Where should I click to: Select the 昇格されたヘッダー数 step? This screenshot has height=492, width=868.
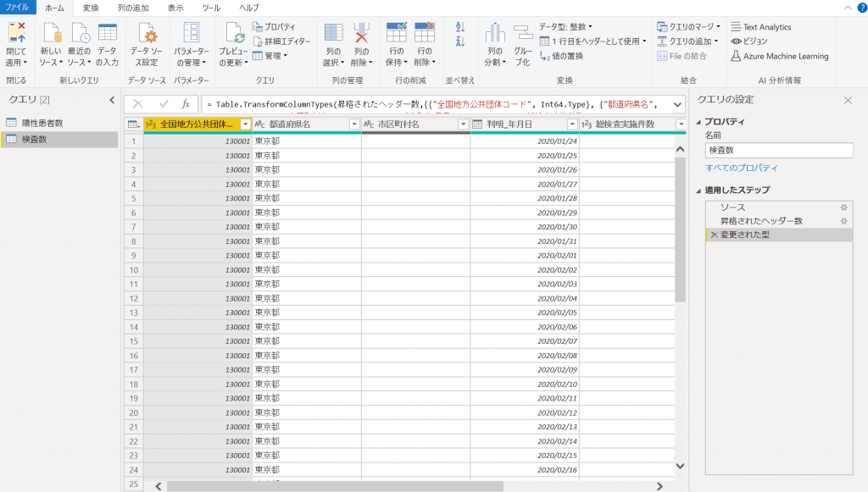(779, 221)
